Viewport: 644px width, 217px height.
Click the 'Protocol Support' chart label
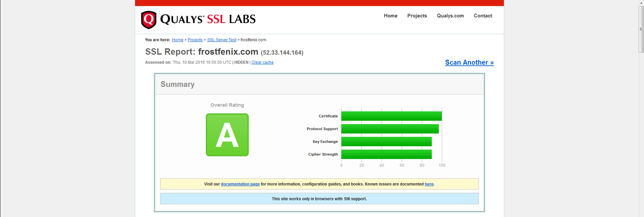[x=322, y=129]
